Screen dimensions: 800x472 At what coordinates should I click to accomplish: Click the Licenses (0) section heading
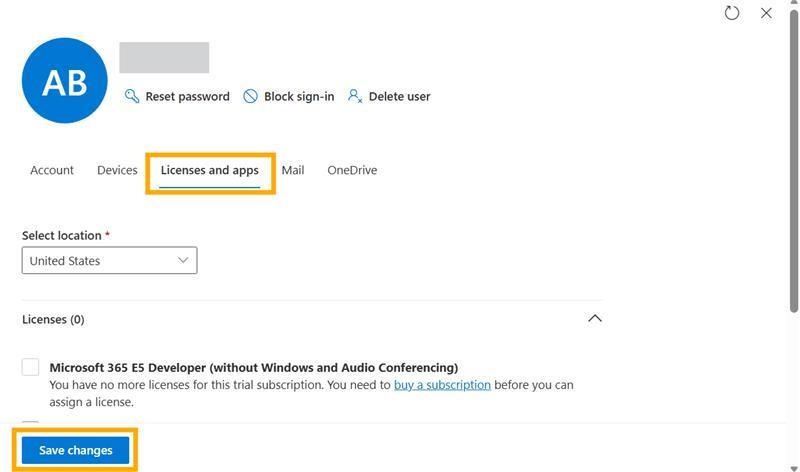coord(53,319)
